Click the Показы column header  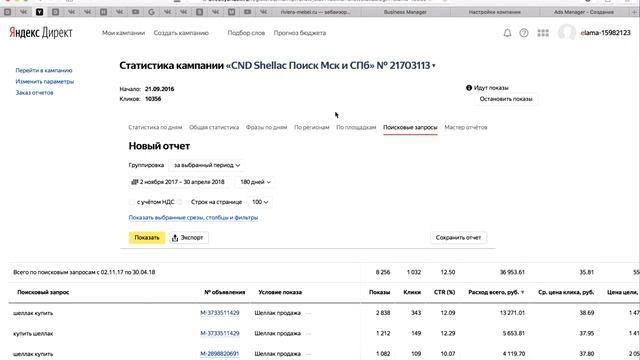pyautogui.click(x=380, y=292)
